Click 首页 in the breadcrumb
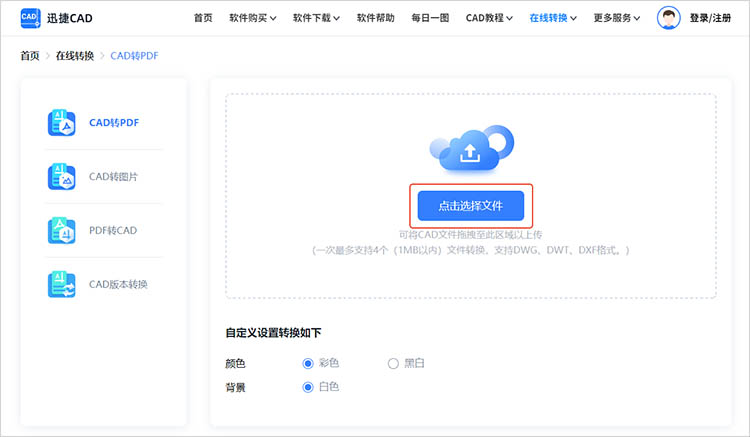Image resolution: width=750 pixels, height=437 pixels. point(30,56)
